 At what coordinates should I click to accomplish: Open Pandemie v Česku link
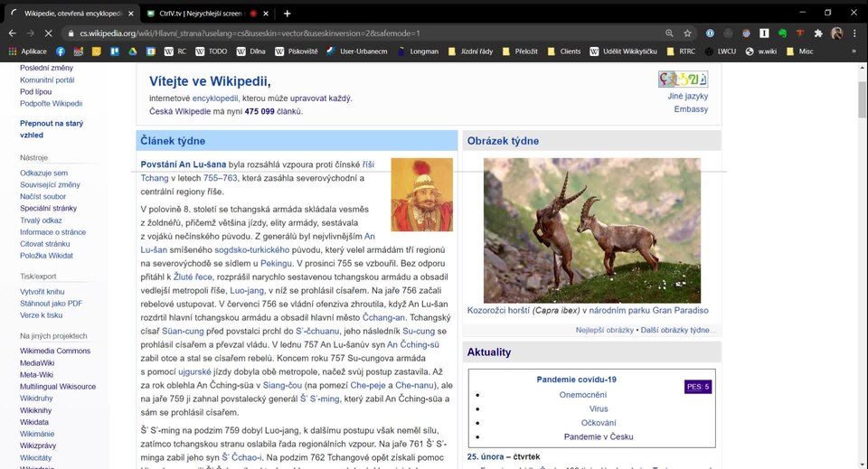pos(599,436)
